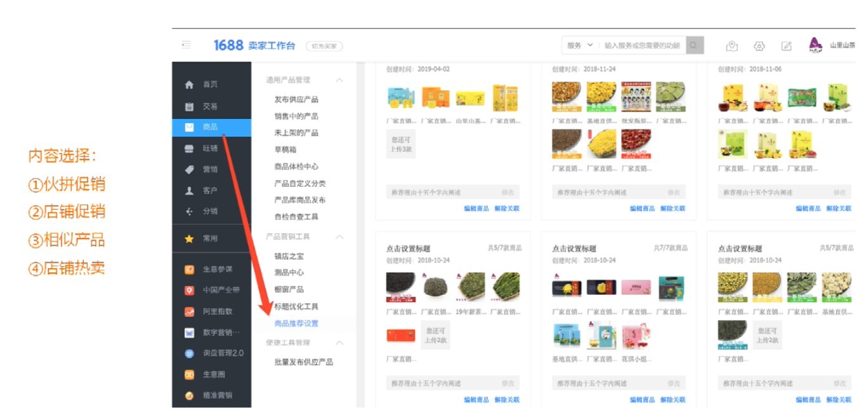868x418 pixels.
Task: Focus the 输入服务或您需要的功能 search box
Action: click(x=642, y=46)
